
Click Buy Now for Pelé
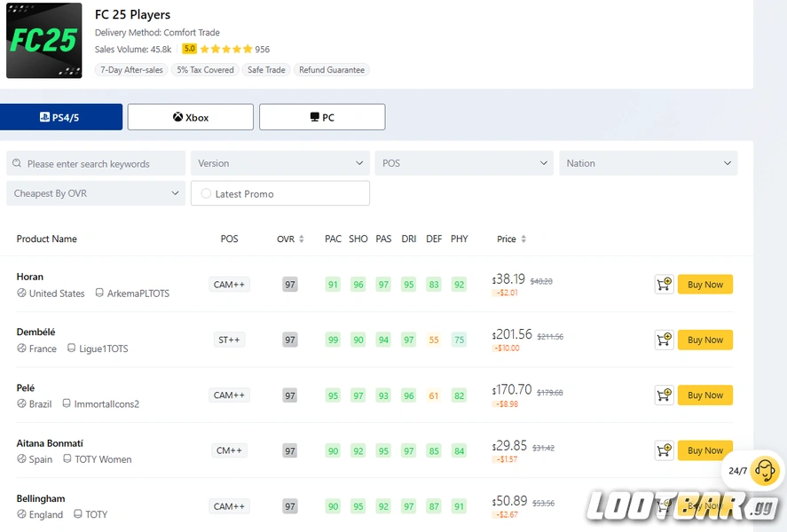pos(705,395)
